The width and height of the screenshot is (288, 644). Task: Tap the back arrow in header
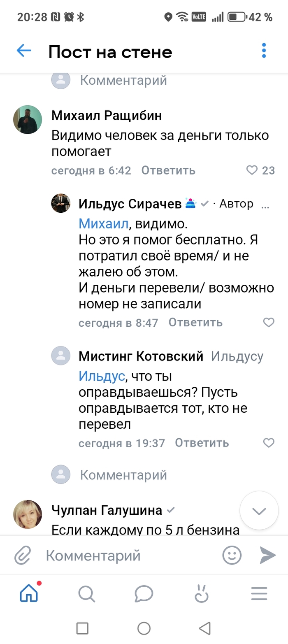[x=24, y=51]
